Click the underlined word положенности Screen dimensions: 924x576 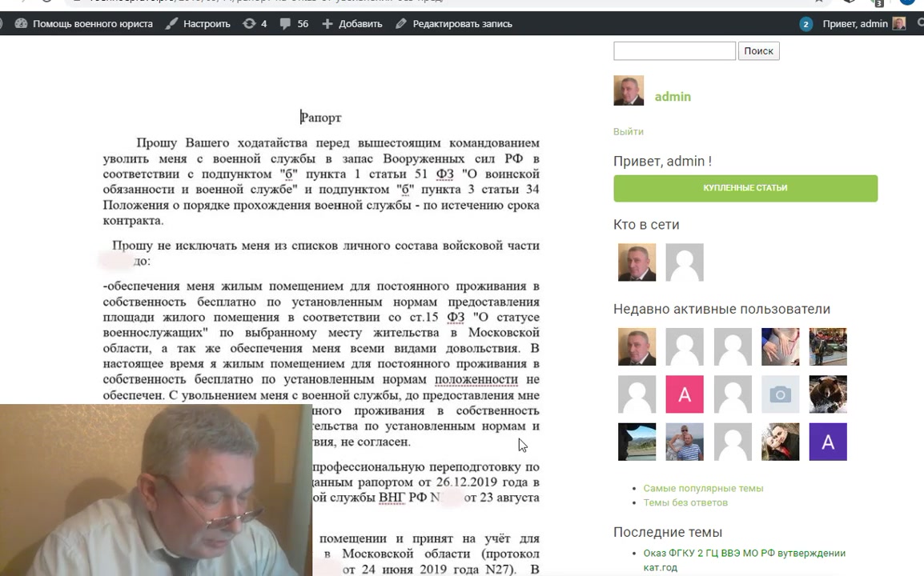click(x=476, y=380)
